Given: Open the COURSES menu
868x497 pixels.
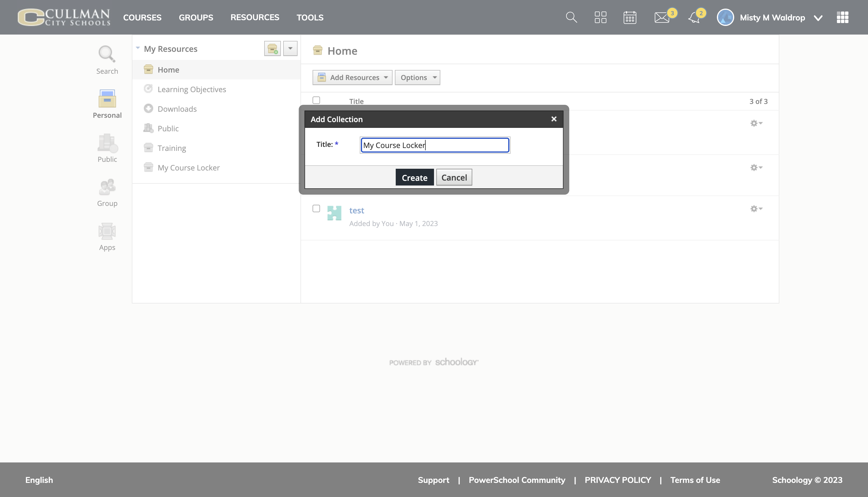Looking at the screenshot, I should point(142,17).
